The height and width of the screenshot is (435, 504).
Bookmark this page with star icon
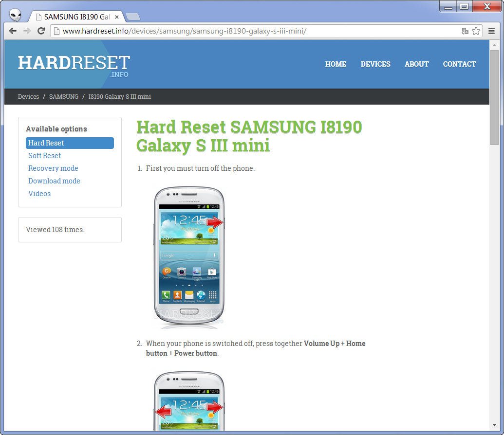[x=476, y=31]
